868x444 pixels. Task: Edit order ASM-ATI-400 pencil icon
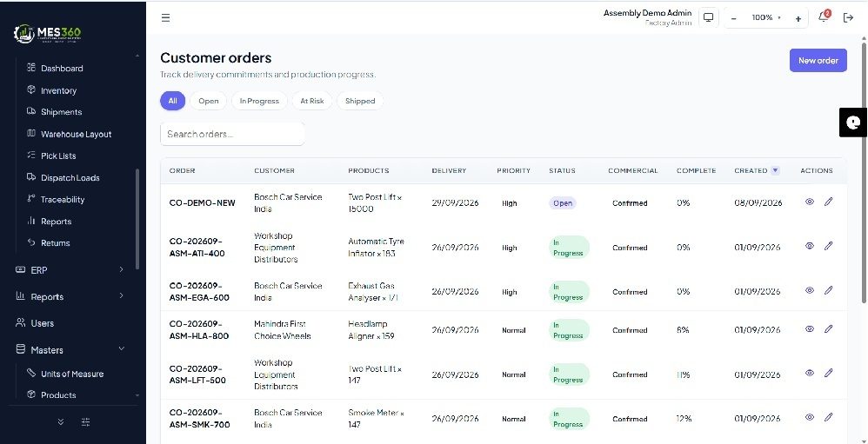pos(828,246)
